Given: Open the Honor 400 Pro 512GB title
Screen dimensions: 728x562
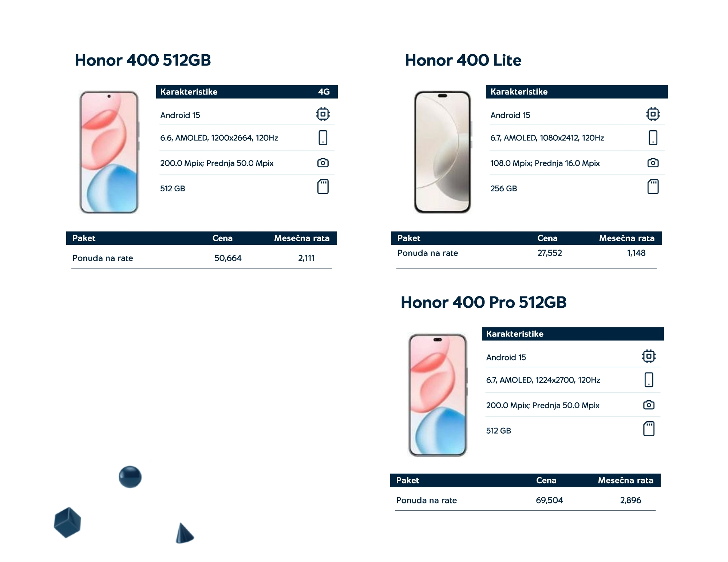Looking at the screenshot, I should click(483, 303).
